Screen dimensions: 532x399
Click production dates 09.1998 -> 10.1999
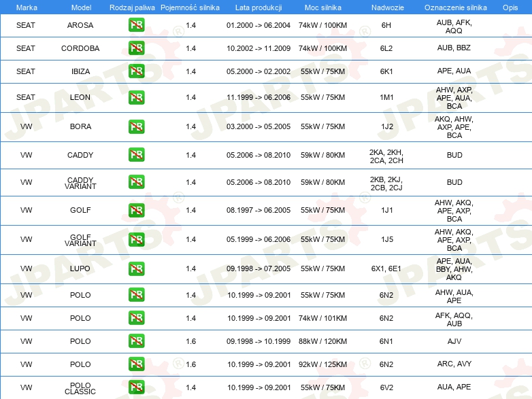[259, 341]
